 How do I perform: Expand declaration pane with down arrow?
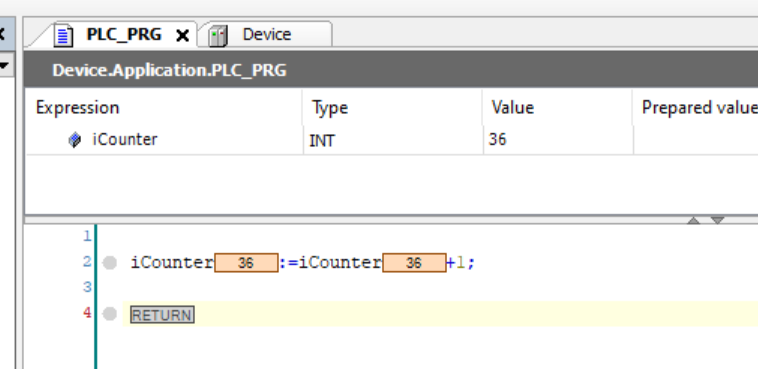pyautogui.click(x=718, y=221)
